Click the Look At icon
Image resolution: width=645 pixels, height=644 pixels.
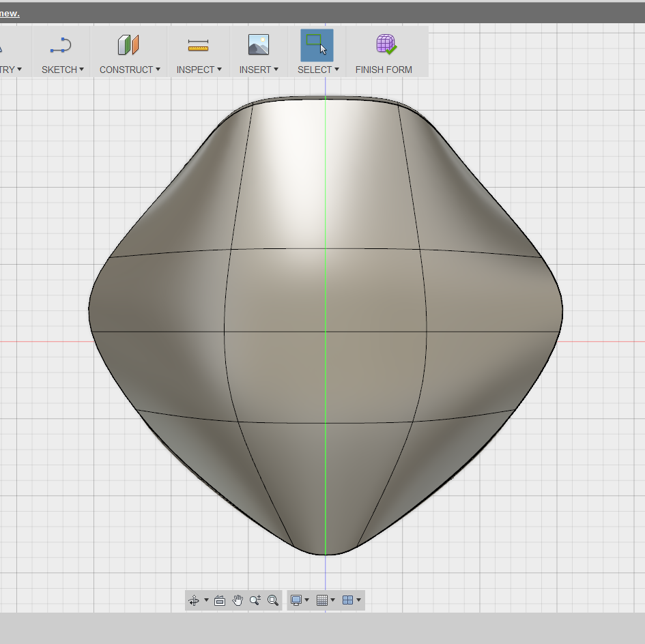click(x=220, y=600)
